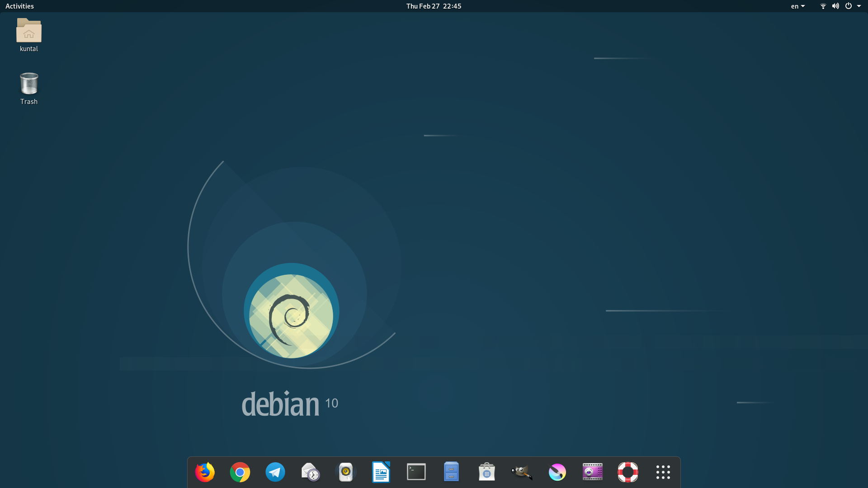
Task: Open Telegram messenger
Action: pyautogui.click(x=275, y=472)
